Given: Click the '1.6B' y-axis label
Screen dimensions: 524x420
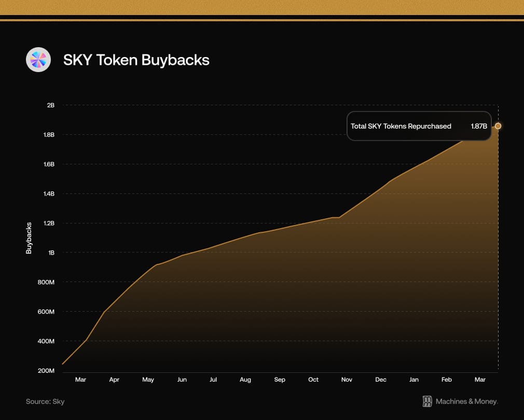Looking at the screenshot, I should tap(49, 164).
